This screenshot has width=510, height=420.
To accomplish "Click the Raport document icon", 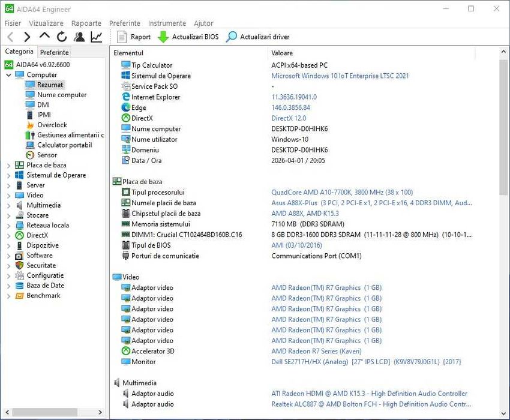I will tap(122, 37).
